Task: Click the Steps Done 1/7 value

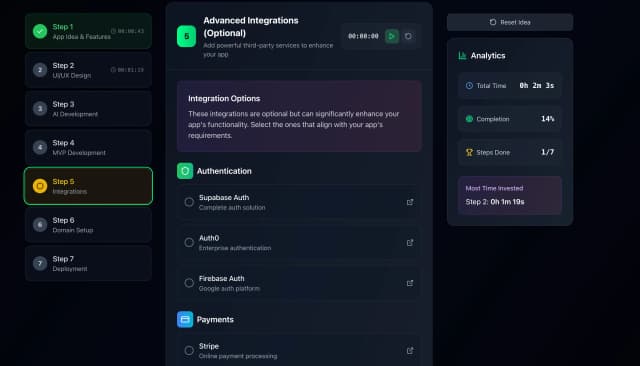Action: pos(547,152)
